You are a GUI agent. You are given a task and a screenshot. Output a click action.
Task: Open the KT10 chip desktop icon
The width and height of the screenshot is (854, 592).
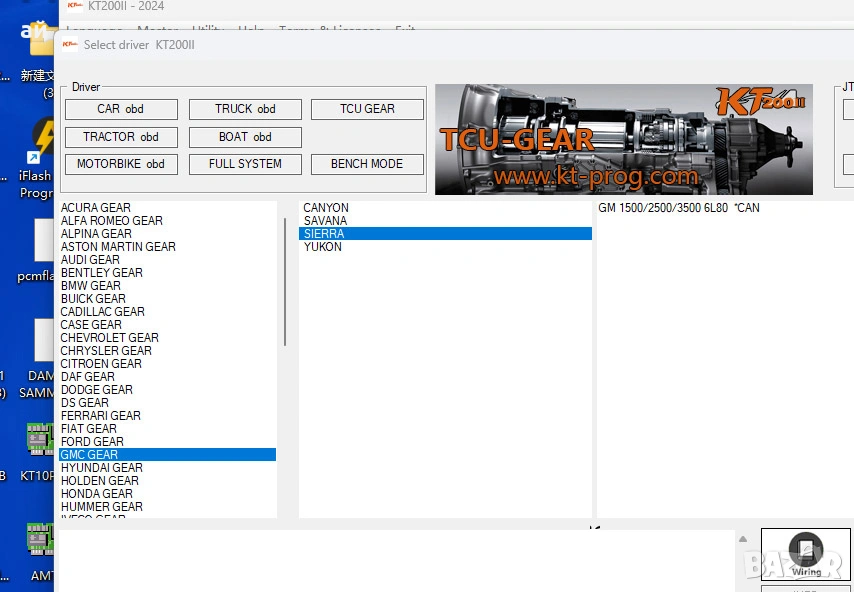40,440
